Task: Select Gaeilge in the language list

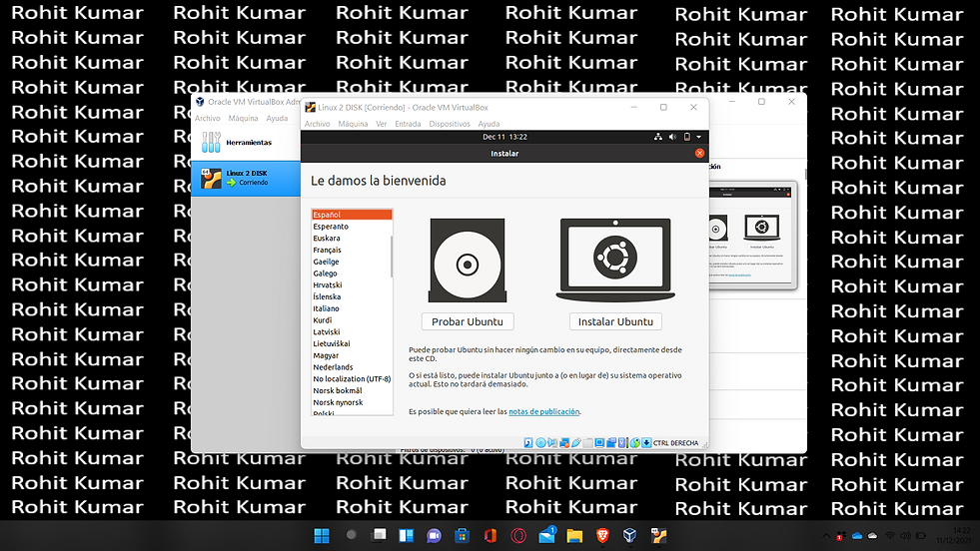Action: point(352,262)
